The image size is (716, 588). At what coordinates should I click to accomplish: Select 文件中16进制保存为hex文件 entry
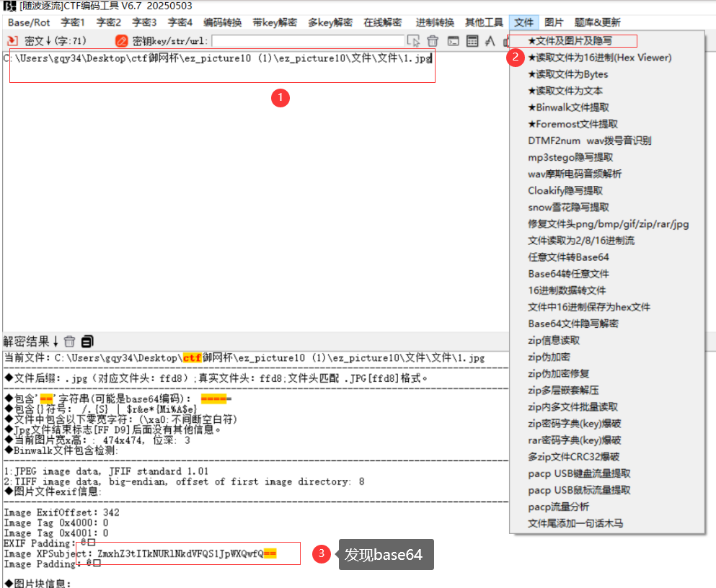607,307
